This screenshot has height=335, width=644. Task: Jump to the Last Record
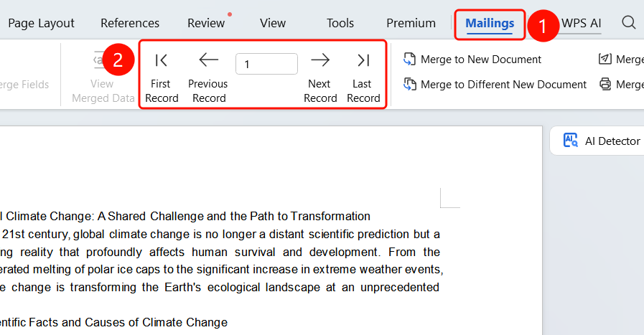pos(363,78)
